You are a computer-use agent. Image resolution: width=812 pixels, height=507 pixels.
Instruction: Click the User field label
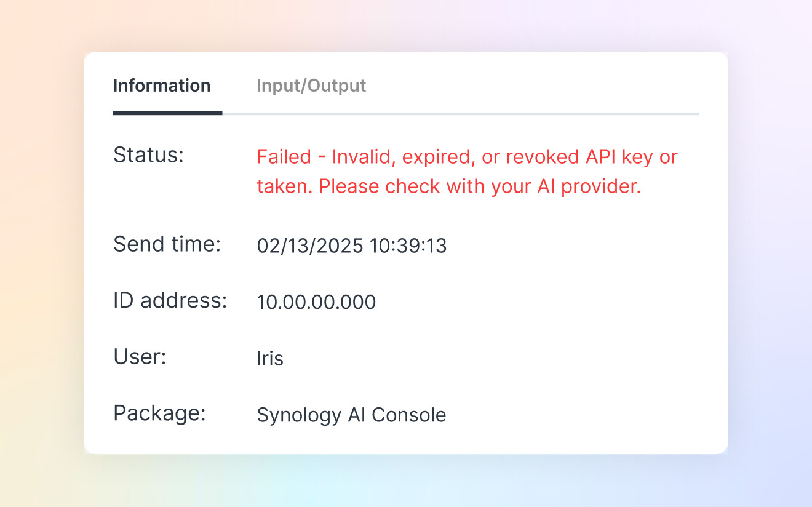140,357
